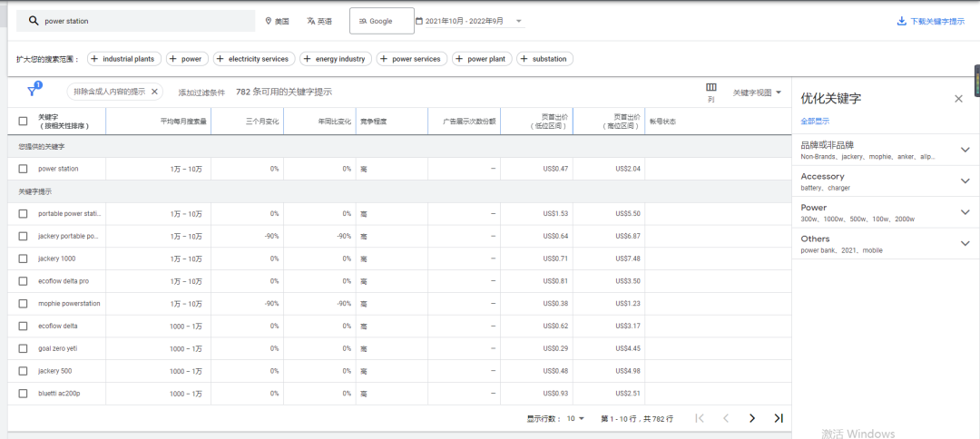Add the power plant suggestion chip
This screenshot has height=439, width=980.
482,59
